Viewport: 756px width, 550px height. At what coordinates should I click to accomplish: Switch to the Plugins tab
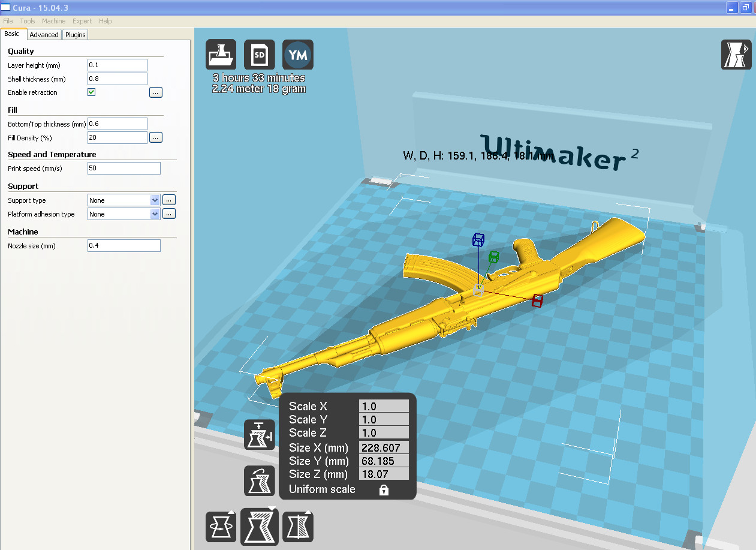76,35
